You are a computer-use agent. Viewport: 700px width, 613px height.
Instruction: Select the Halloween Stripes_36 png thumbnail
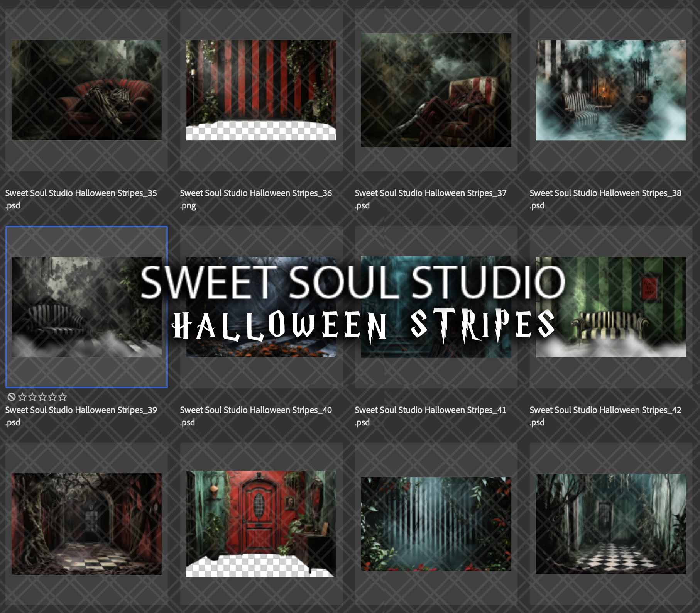(x=261, y=90)
